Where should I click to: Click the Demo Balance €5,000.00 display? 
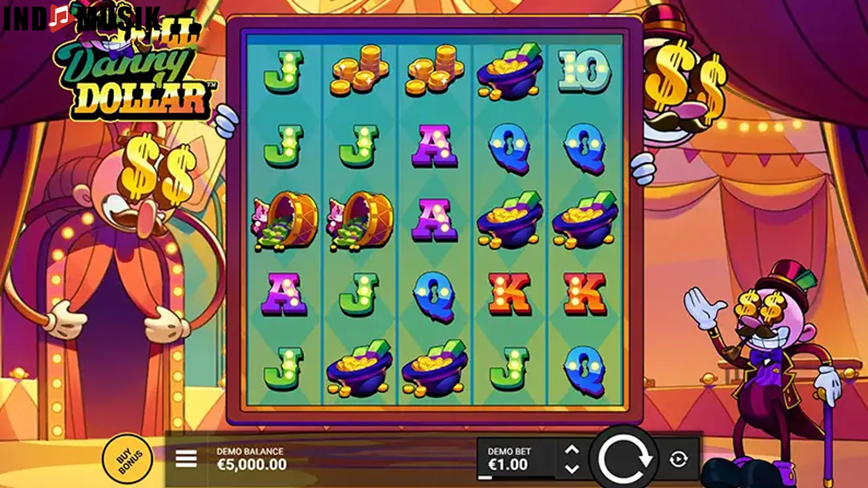[x=251, y=459]
